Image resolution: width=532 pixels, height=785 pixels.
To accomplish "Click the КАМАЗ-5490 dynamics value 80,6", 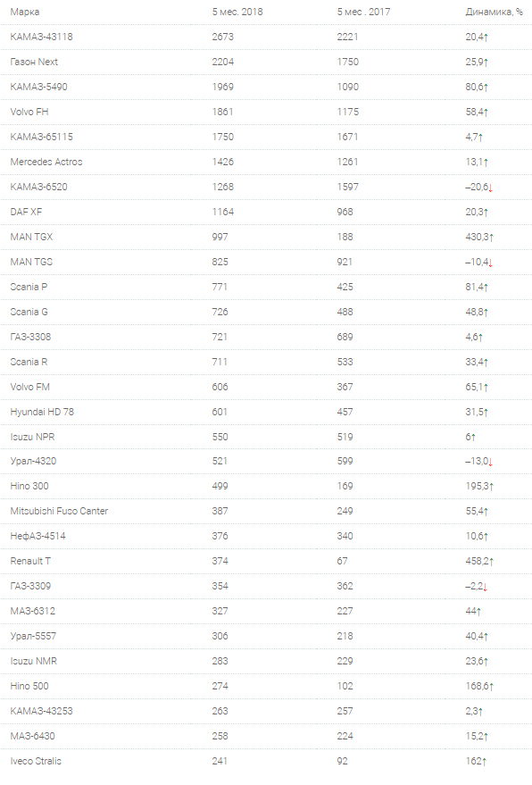I will [474, 87].
